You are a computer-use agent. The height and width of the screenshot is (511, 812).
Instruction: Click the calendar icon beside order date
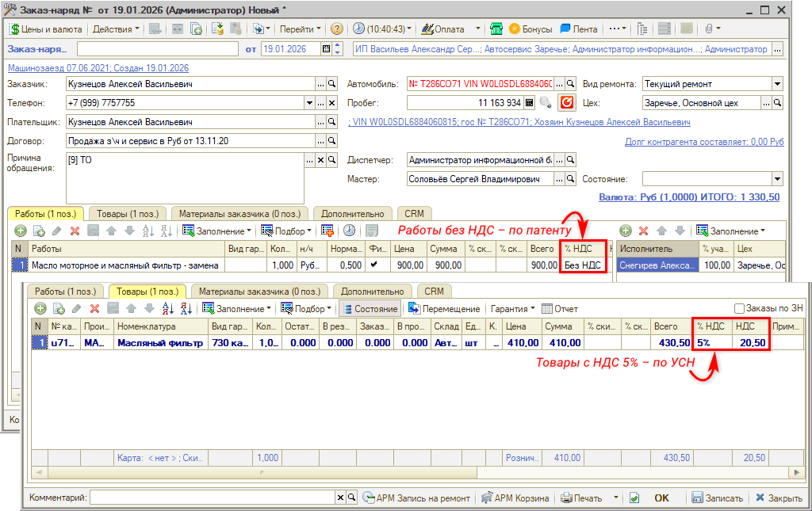click(326, 49)
